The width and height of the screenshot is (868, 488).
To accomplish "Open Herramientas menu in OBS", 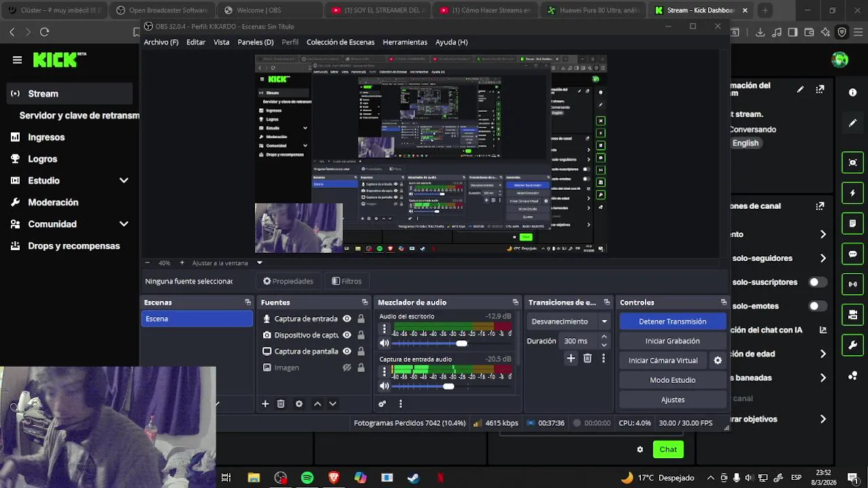I will (405, 42).
